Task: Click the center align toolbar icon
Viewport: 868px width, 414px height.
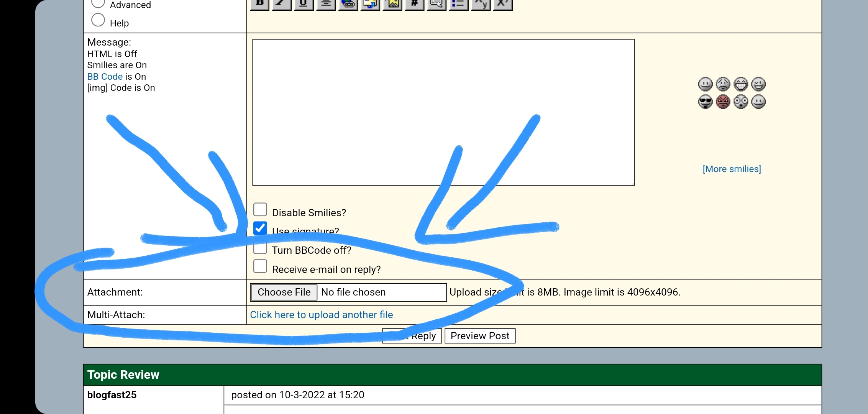Action: [x=326, y=4]
